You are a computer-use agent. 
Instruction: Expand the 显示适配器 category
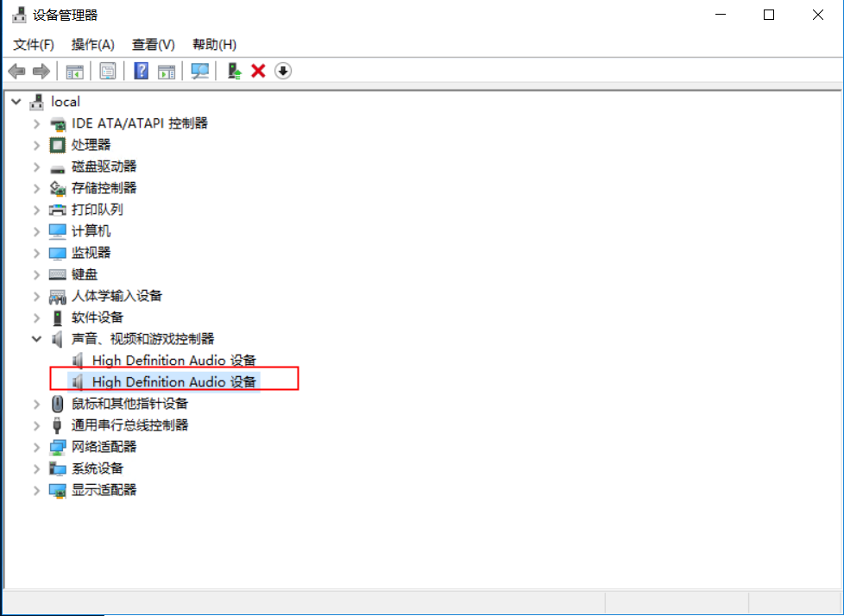36,489
